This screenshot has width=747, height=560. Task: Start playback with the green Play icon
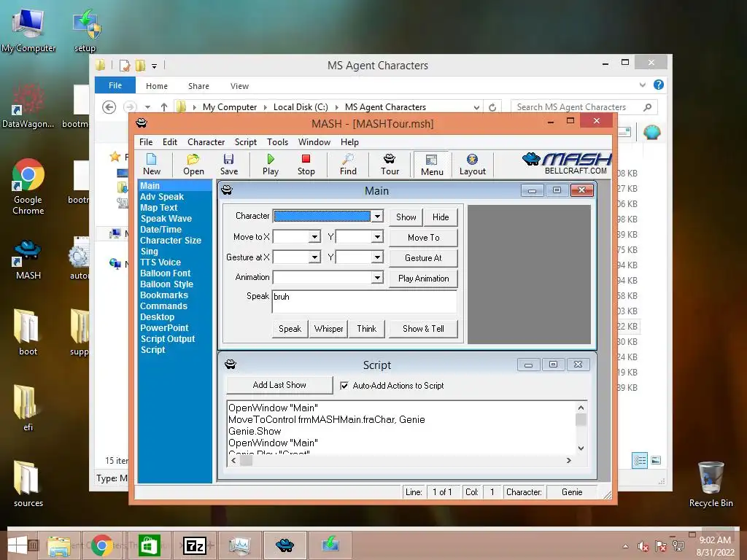(x=271, y=164)
